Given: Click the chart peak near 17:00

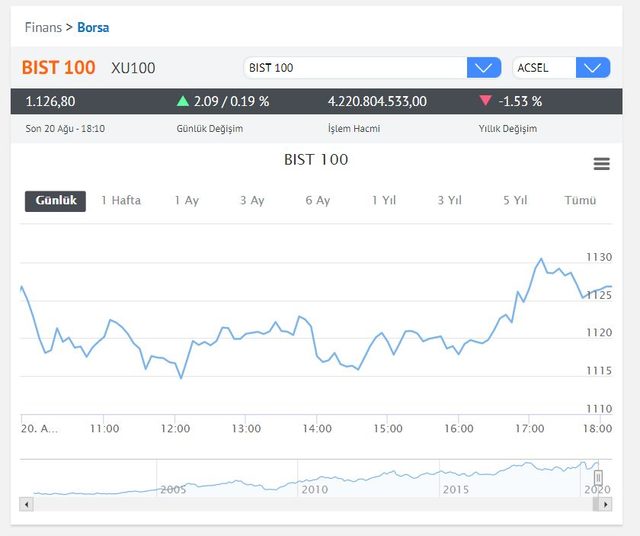Looking at the screenshot, I should (x=542, y=259).
